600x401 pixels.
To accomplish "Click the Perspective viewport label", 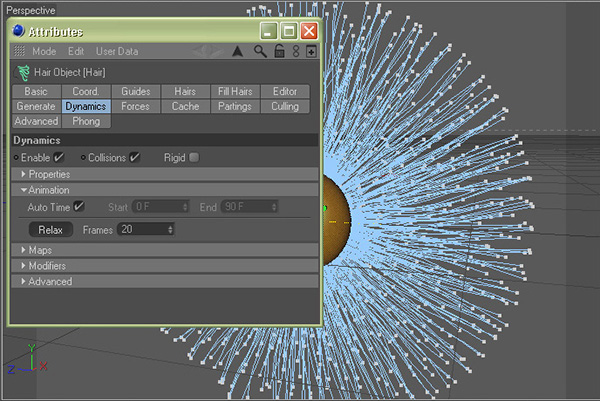I will point(31,10).
